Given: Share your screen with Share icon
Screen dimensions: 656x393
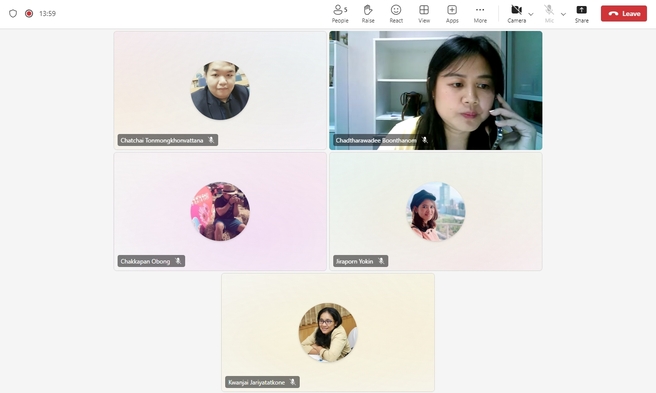Looking at the screenshot, I should pyautogui.click(x=582, y=14).
